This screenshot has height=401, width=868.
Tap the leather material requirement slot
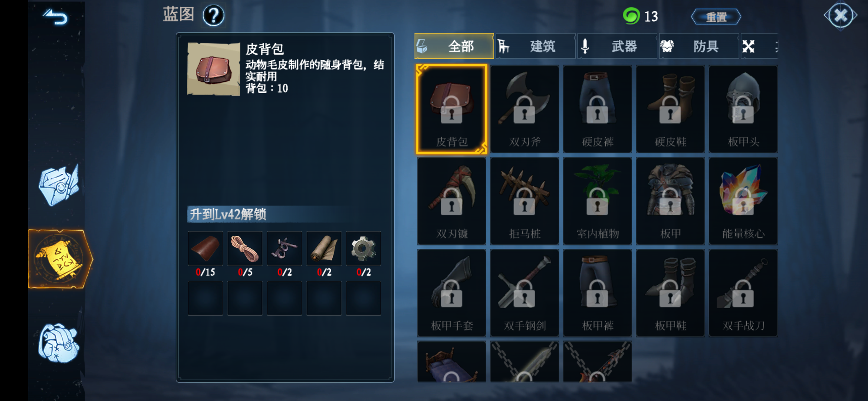pos(206,248)
